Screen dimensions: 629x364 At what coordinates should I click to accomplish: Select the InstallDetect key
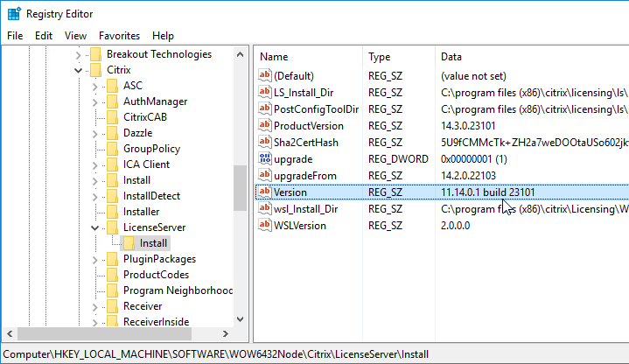[x=151, y=196]
